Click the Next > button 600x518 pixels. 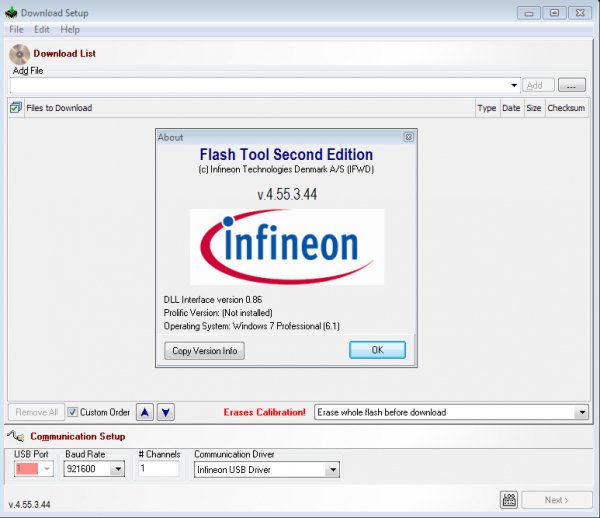(557, 500)
